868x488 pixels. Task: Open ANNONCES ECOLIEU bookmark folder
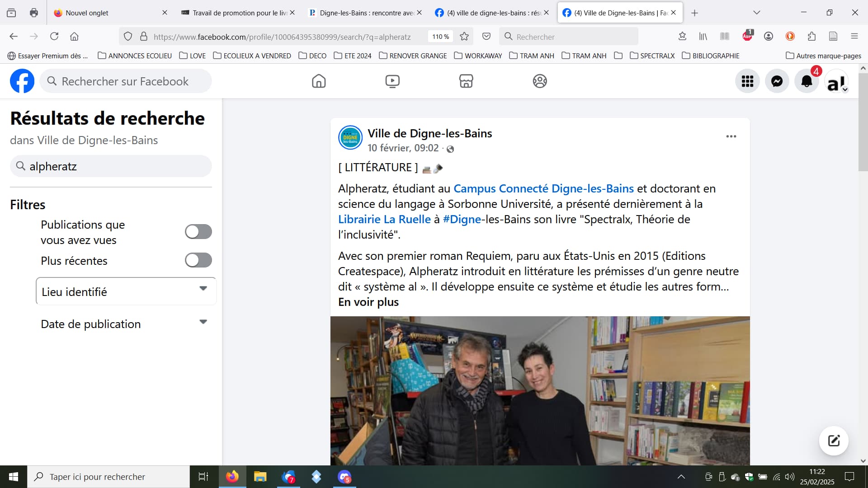tap(135, 56)
